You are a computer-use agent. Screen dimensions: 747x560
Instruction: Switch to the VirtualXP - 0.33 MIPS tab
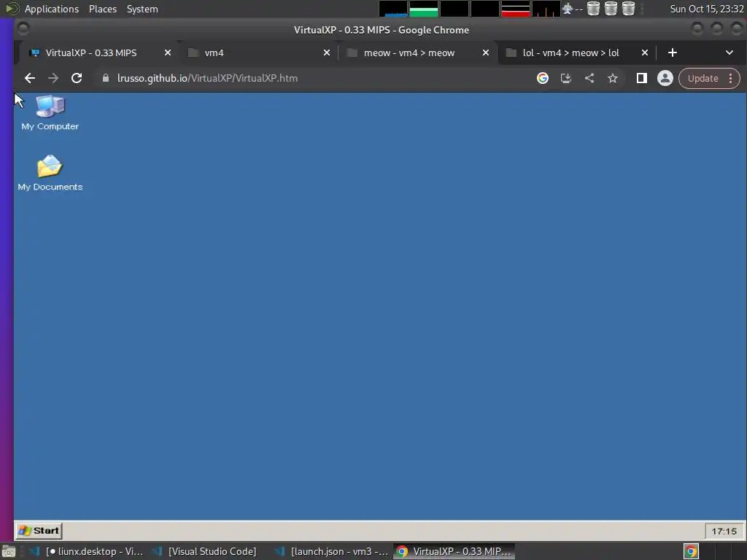tap(98, 52)
